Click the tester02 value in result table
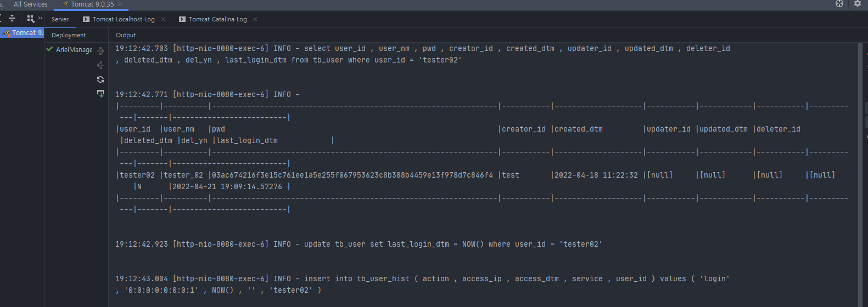Viewport: 868px width, 307px height. 137,175
